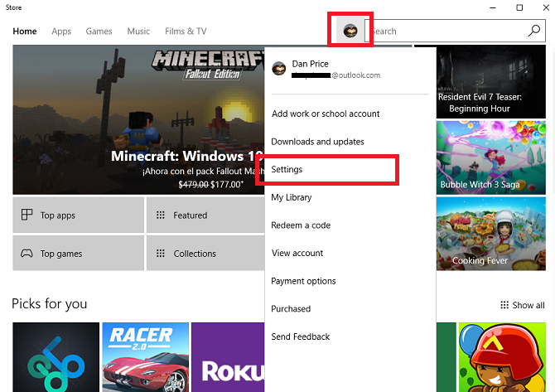Click the Collections dots icon
This screenshot has height=392, width=555.
pos(161,254)
